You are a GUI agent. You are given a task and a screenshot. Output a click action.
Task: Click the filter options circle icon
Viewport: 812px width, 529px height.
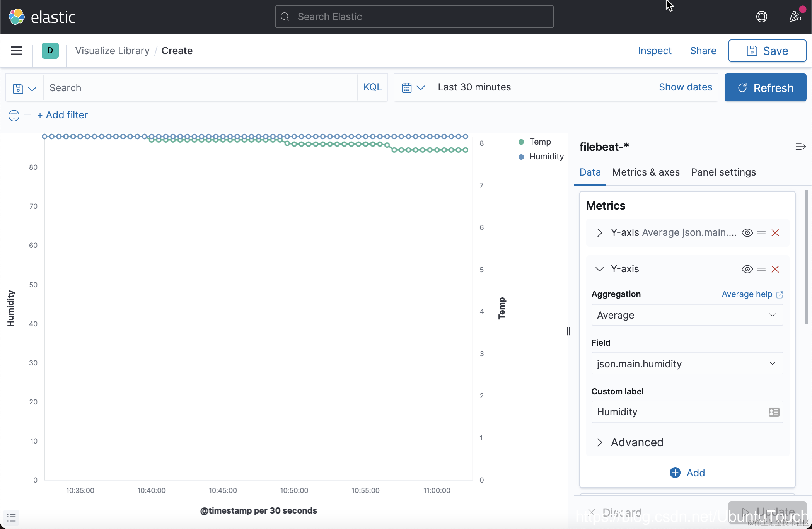click(x=14, y=115)
